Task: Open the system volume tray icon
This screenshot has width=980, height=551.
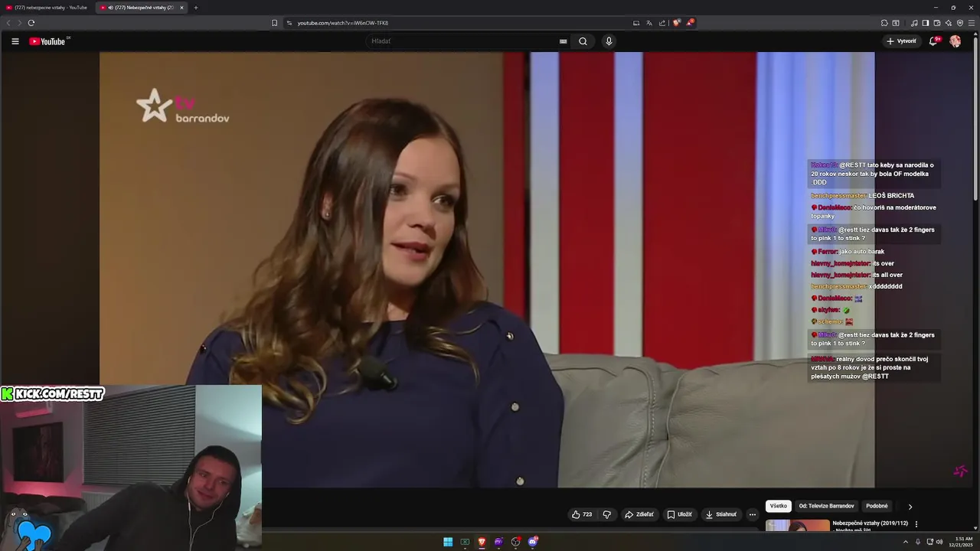Action: click(x=939, y=542)
